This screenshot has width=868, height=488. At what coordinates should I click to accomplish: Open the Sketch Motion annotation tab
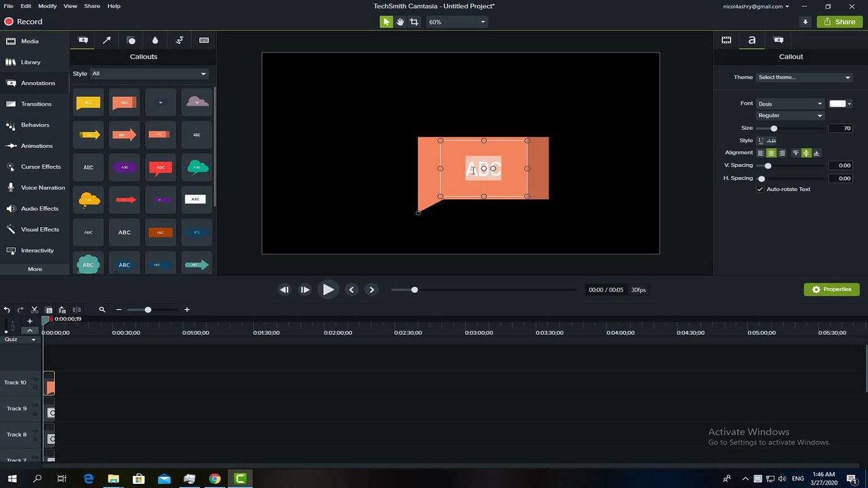[180, 41]
